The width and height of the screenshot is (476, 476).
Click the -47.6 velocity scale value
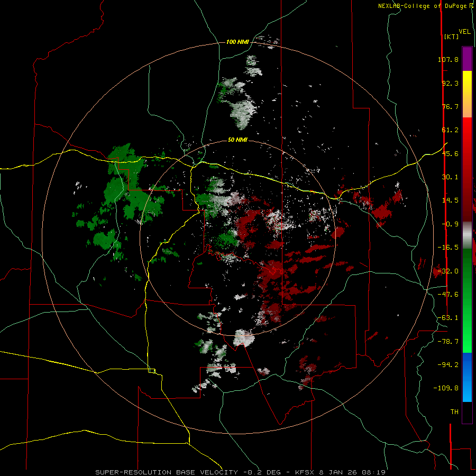pyautogui.click(x=448, y=295)
